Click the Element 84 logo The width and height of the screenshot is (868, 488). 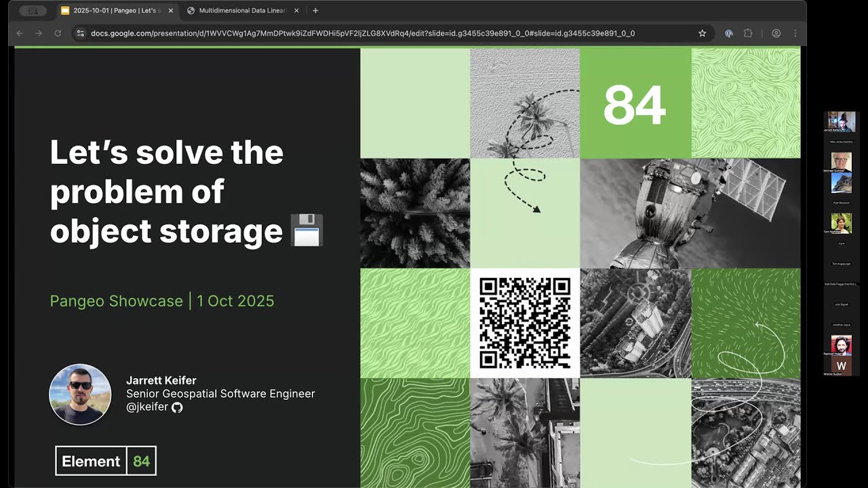(x=106, y=461)
